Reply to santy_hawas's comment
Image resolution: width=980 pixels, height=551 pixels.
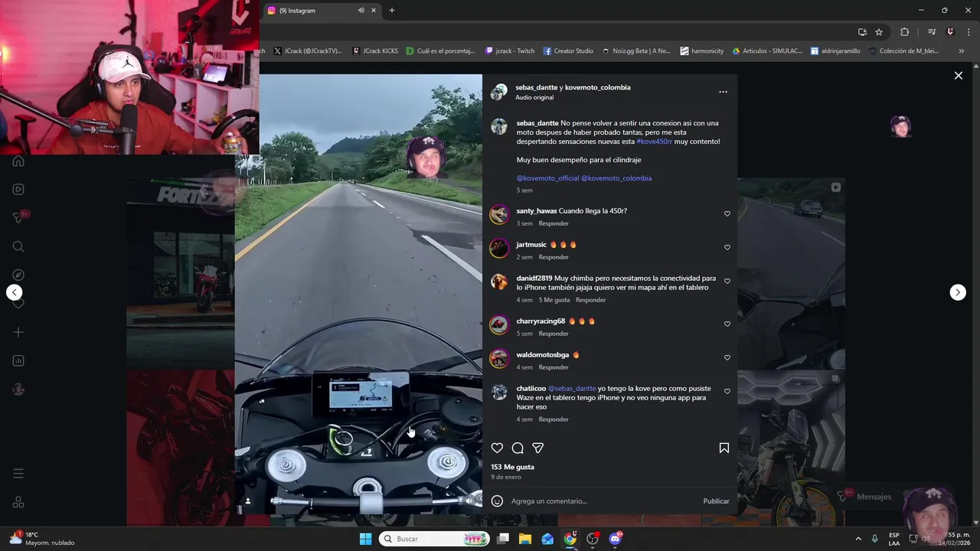click(x=554, y=223)
